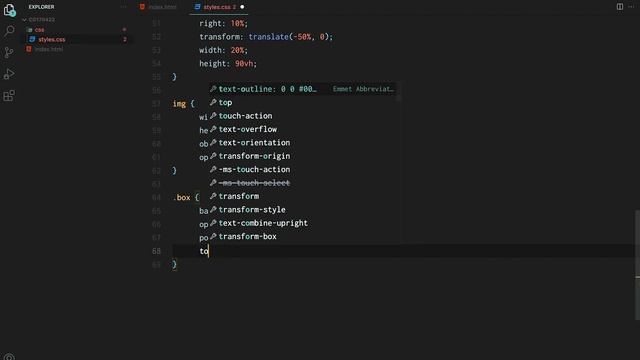The image size is (640, 360).
Task: Place the cursor on the 'right: 10%;' line
Action: point(223,24)
